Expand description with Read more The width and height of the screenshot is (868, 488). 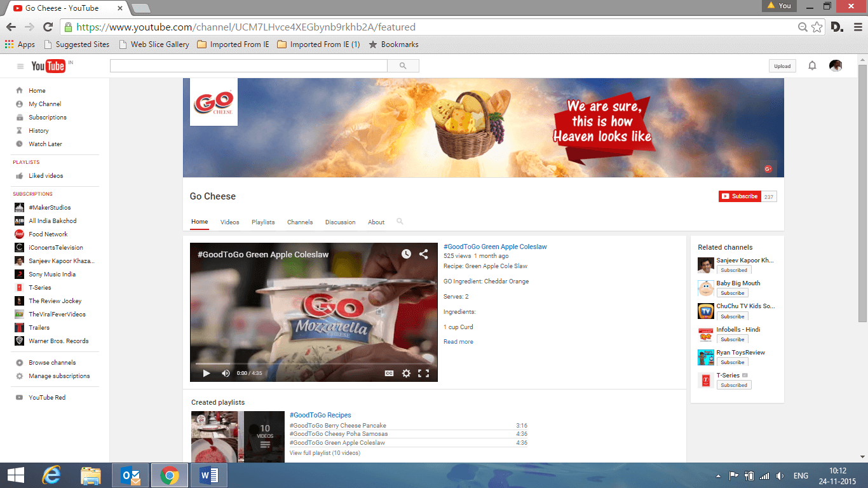pyautogui.click(x=458, y=342)
